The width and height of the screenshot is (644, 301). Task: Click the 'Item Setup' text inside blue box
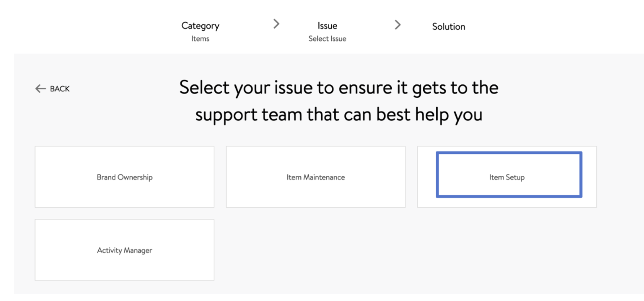pyautogui.click(x=507, y=177)
